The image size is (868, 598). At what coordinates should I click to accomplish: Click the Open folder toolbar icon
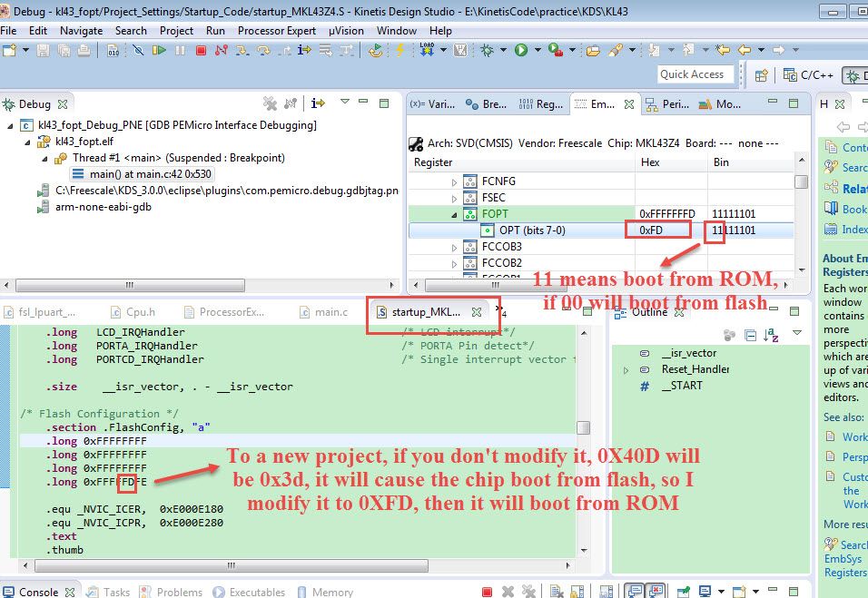tap(593, 51)
